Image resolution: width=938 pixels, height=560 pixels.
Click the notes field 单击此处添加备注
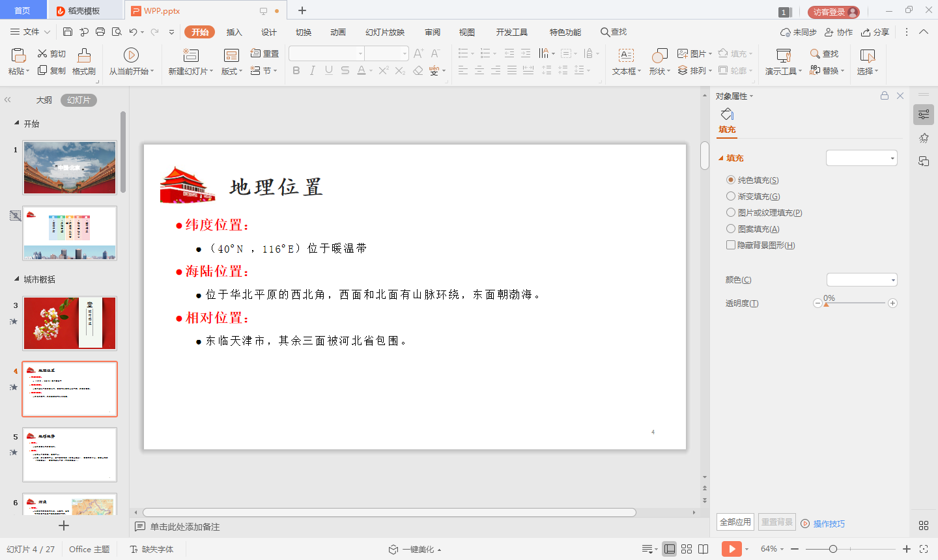coord(185,527)
